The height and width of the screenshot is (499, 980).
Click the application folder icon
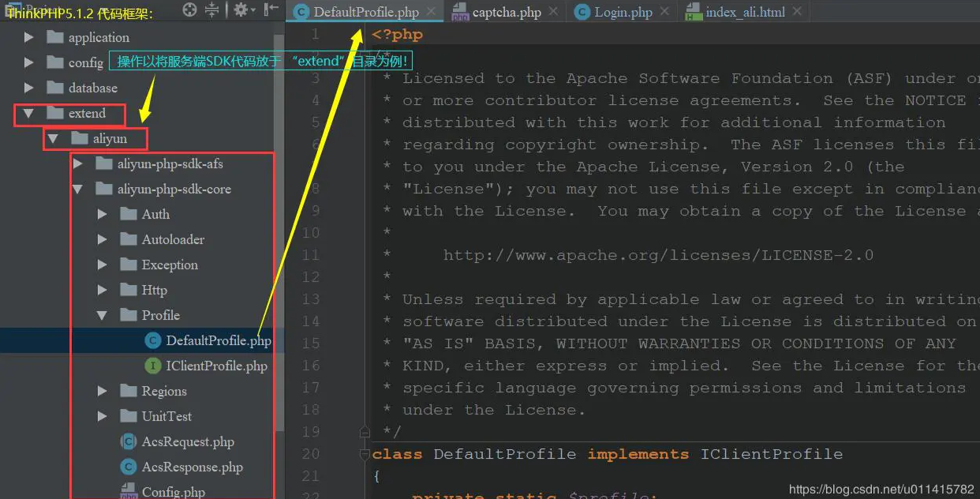click(x=54, y=37)
